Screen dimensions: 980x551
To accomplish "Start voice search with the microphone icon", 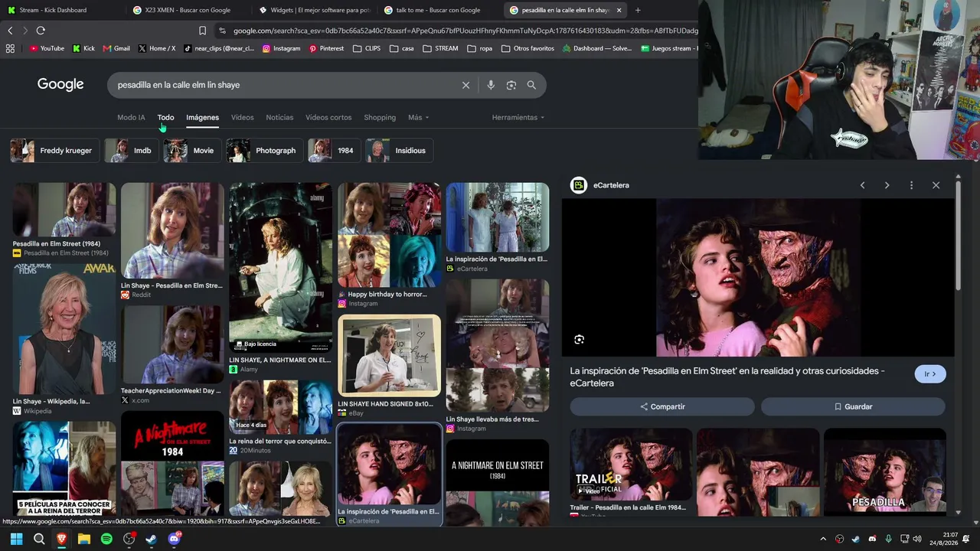I will [491, 85].
